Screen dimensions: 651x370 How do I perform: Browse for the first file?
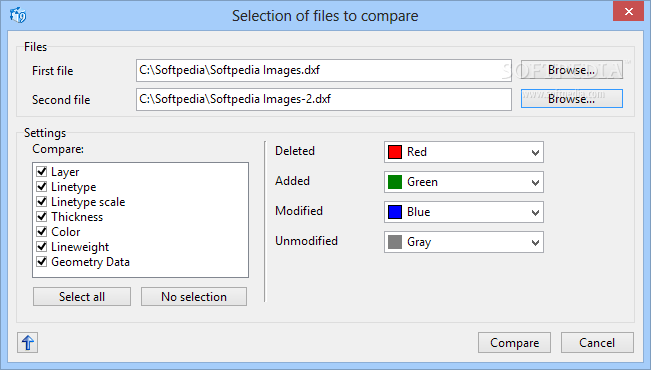coord(572,70)
